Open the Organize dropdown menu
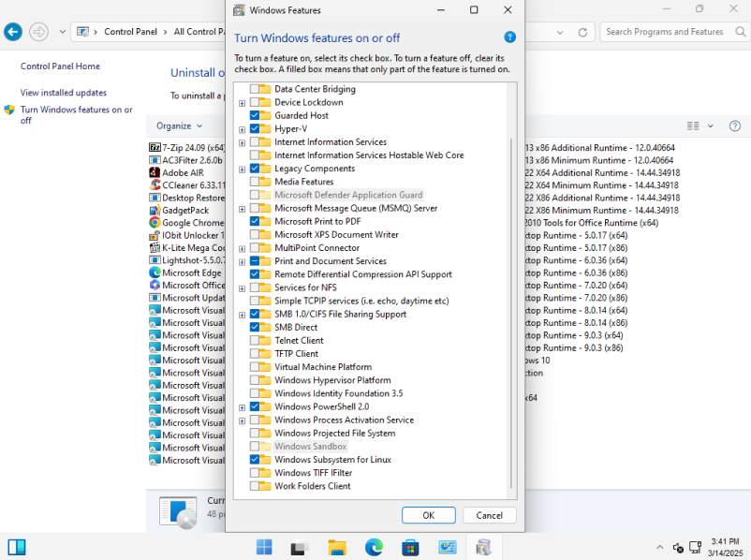 pos(180,126)
